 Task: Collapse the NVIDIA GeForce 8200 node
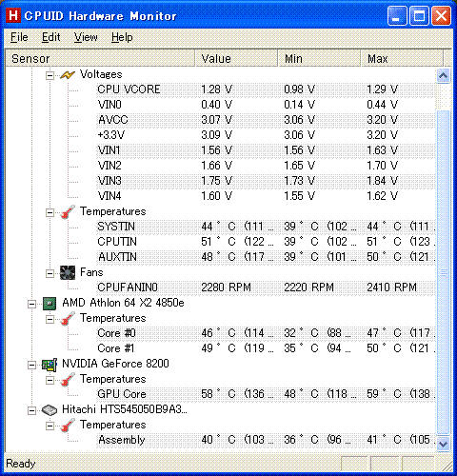pos(31,365)
